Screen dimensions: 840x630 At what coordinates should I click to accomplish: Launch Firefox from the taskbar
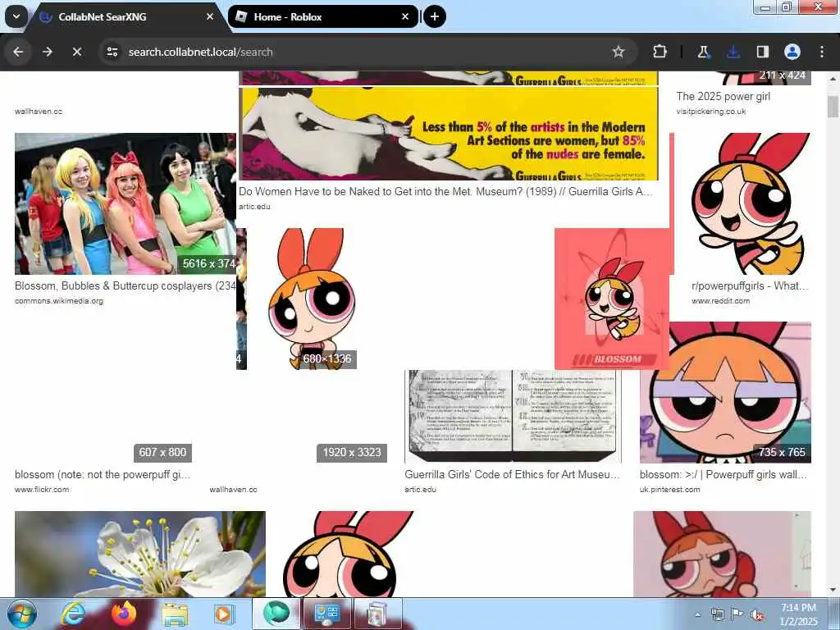click(124, 614)
